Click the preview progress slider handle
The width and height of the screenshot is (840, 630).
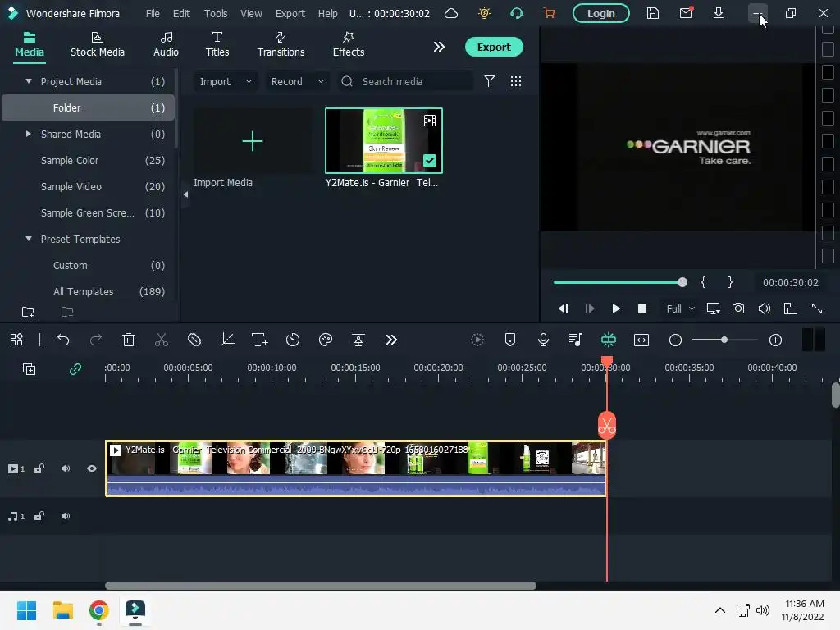[682, 282]
